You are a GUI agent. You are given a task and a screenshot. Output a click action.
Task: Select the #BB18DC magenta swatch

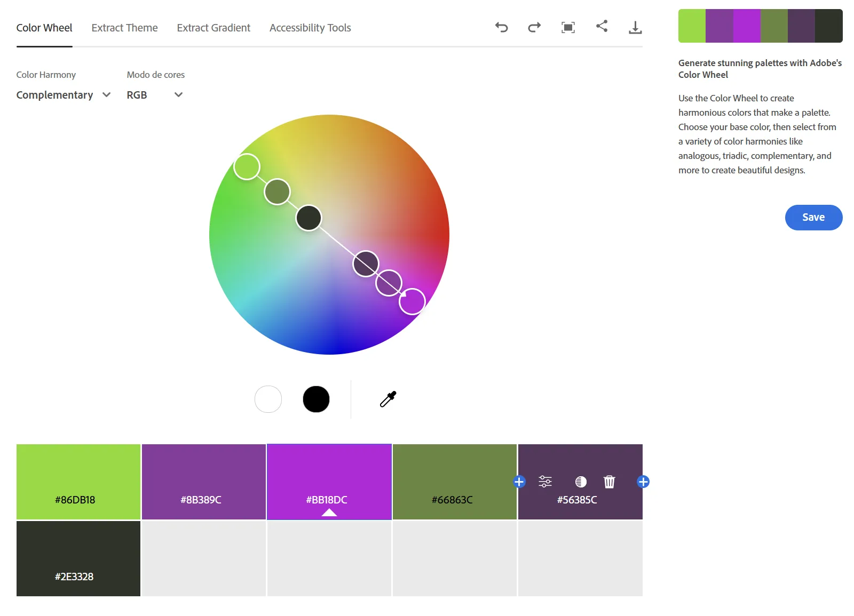point(329,482)
